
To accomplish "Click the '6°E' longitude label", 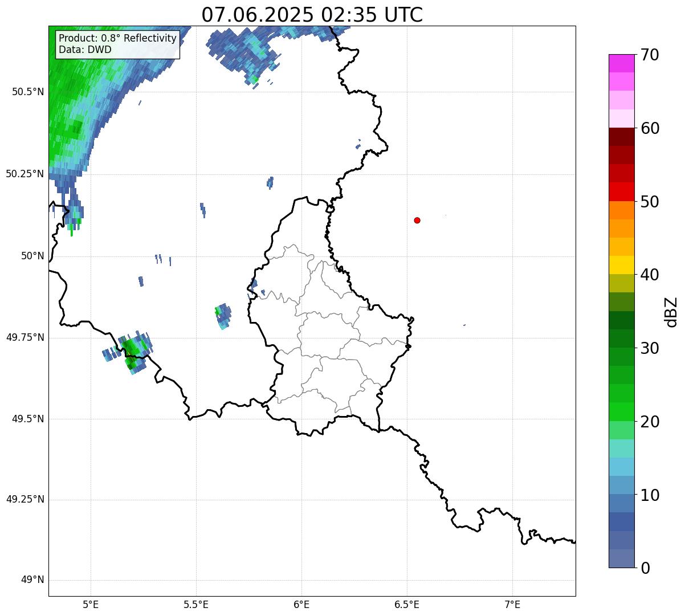I will click(x=302, y=604).
